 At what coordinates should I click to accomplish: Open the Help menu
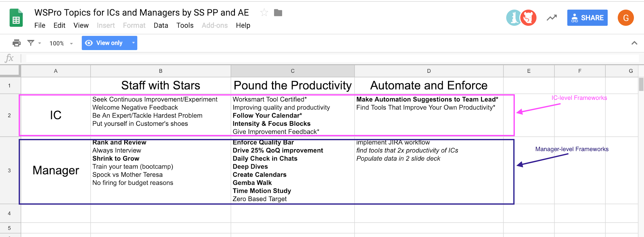[243, 25]
